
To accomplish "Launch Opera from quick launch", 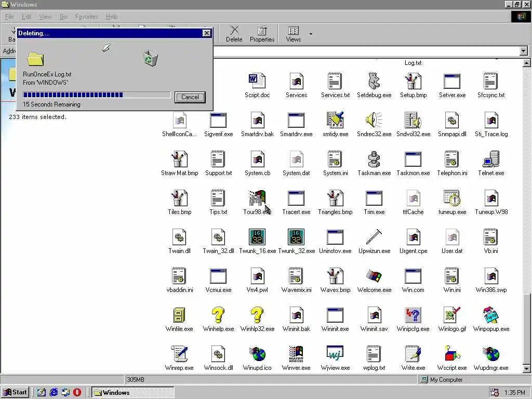I will tap(77, 392).
